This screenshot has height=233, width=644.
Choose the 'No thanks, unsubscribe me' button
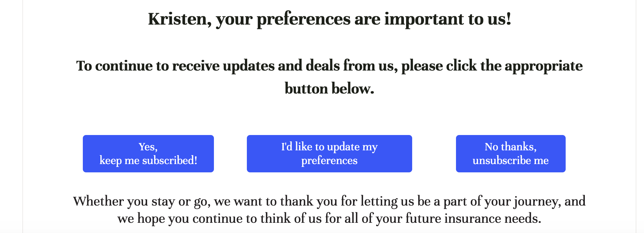pyautogui.click(x=511, y=154)
